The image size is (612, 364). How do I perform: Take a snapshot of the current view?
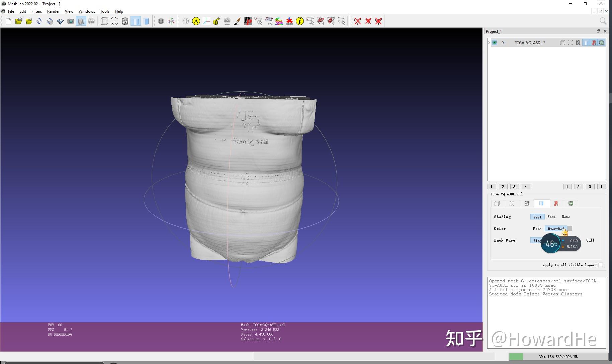[71, 21]
